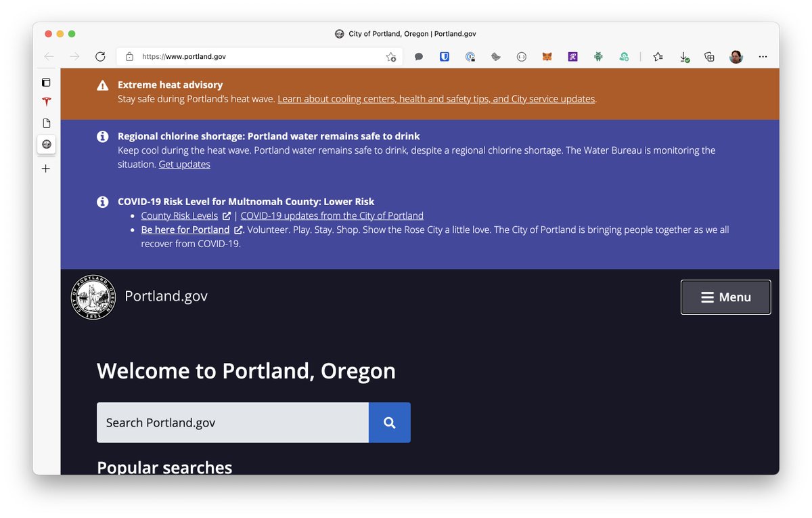The image size is (812, 518).
Task: Open the circular brackets extension
Action: coord(522,57)
